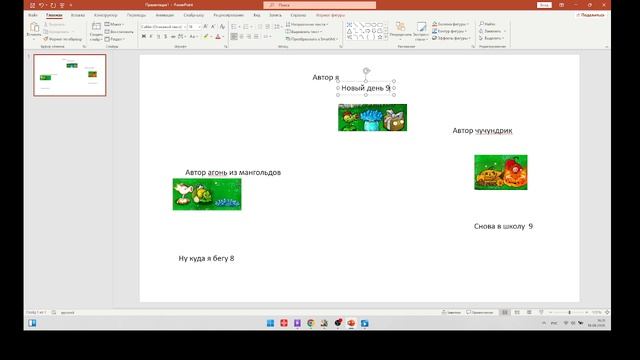Click the Notes button in status bar
640x360 pixels.
[x=451, y=312]
